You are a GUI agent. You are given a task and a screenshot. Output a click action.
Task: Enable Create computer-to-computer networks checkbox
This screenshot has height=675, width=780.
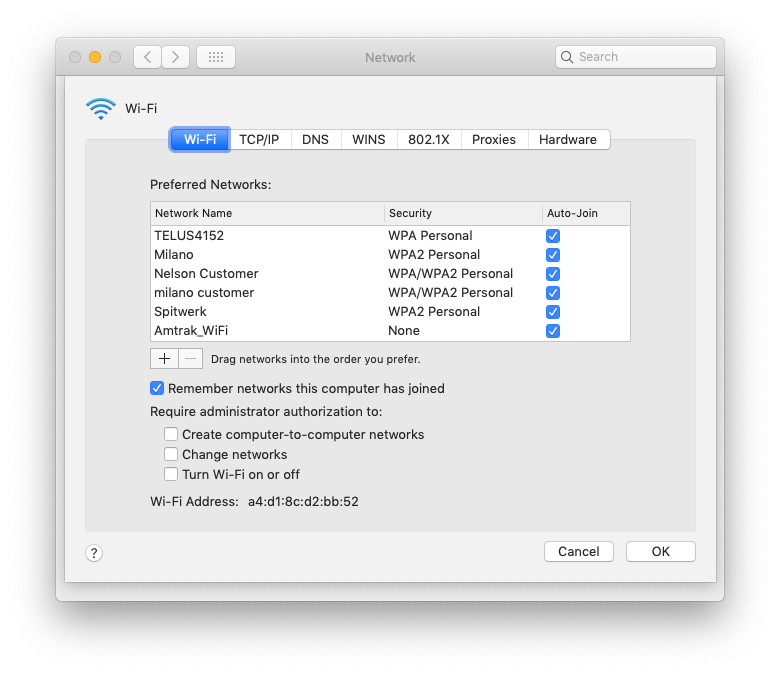[x=171, y=434]
